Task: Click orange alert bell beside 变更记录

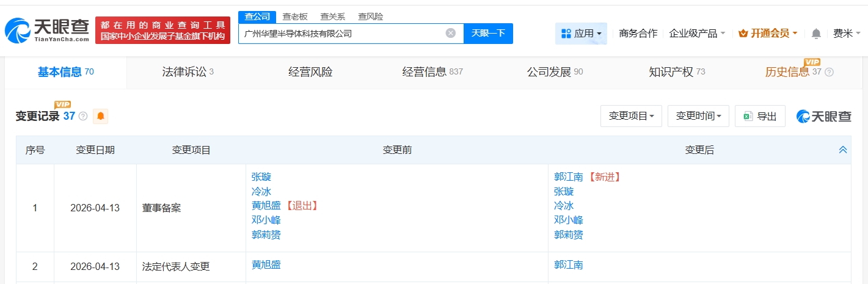Action: 100,116
